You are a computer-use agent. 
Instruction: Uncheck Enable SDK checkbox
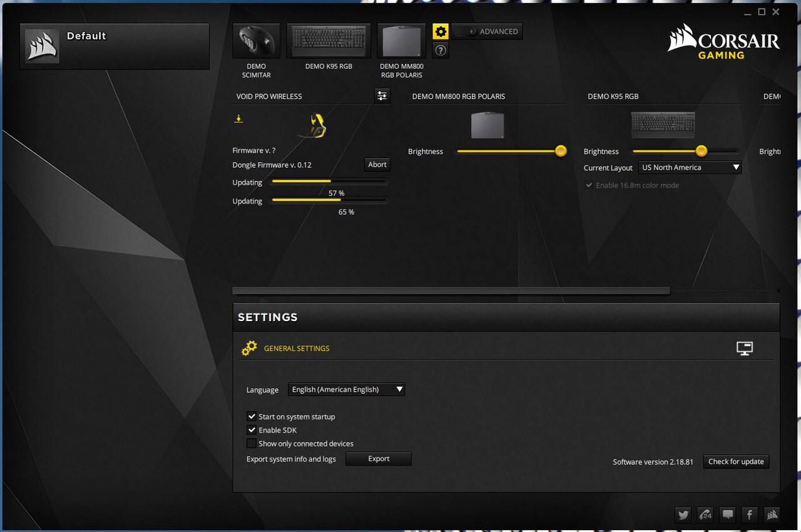click(x=252, y=430)
